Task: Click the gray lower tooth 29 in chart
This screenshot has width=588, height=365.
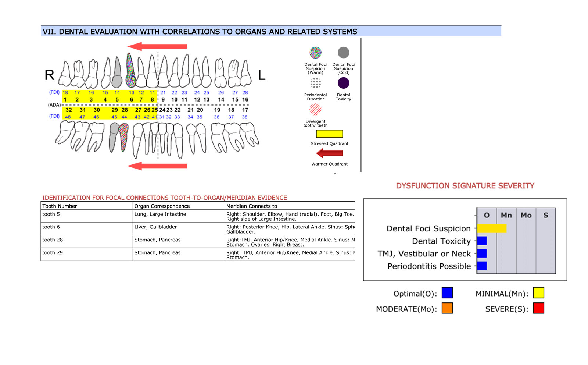Action: point(114,137)
